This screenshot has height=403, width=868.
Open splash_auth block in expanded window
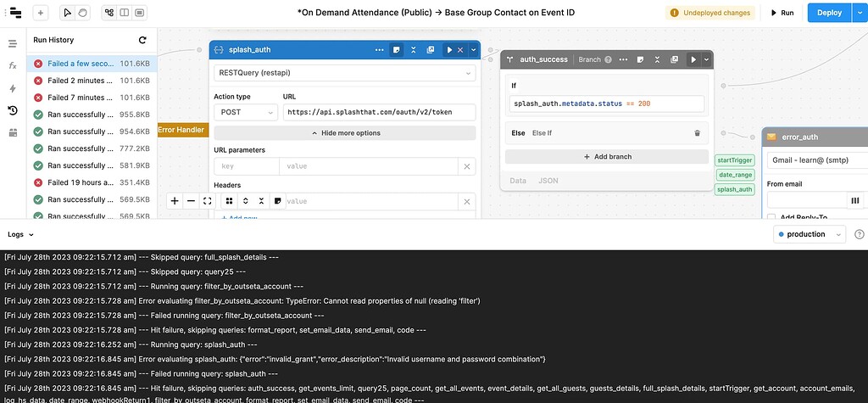coord(430,50)
